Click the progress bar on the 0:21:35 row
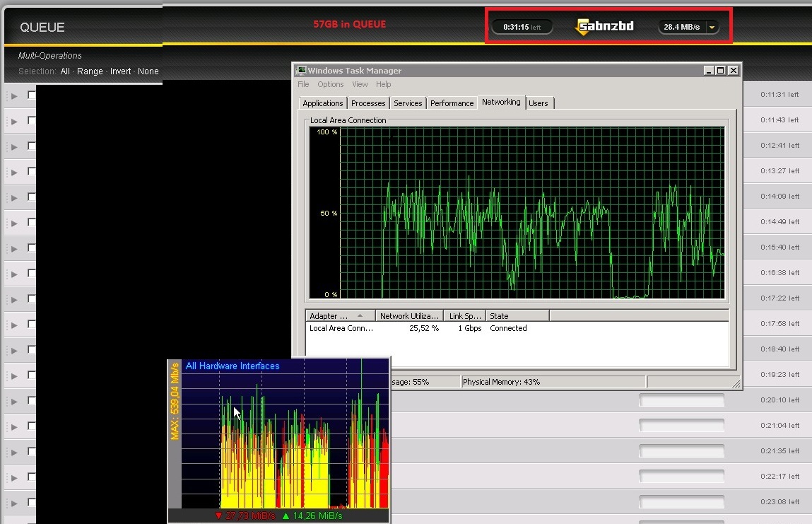This screenshot has width=812, height=524. 681,451
